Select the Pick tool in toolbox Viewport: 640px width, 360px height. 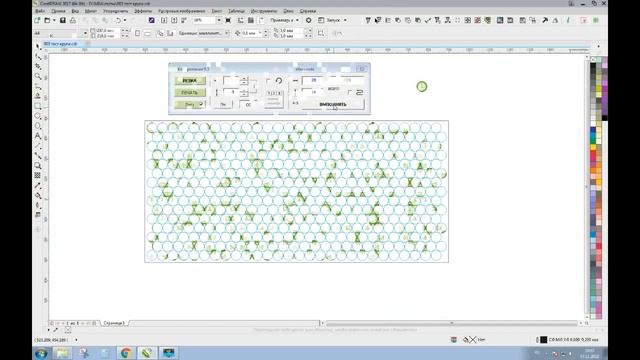[38, 47]
